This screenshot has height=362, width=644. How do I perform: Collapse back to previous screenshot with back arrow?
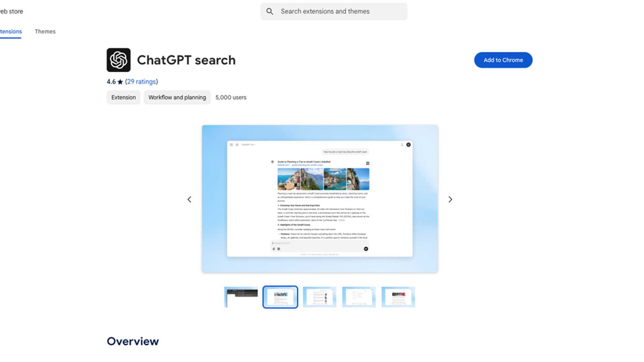tap(189, 199)
